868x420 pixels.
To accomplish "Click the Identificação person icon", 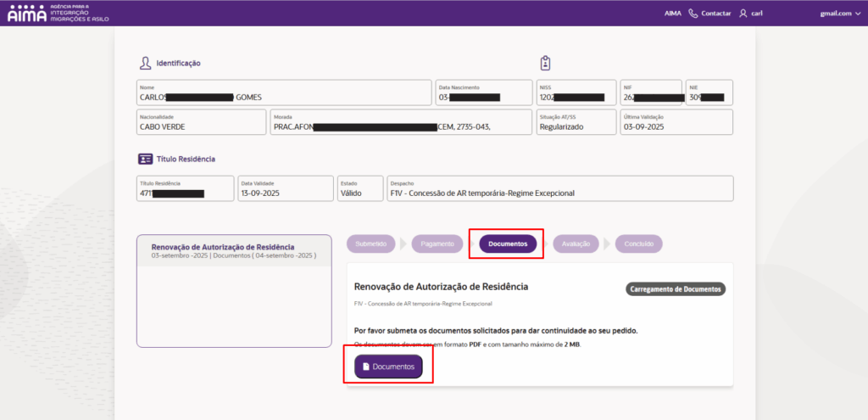I will (x=145, y=64).
